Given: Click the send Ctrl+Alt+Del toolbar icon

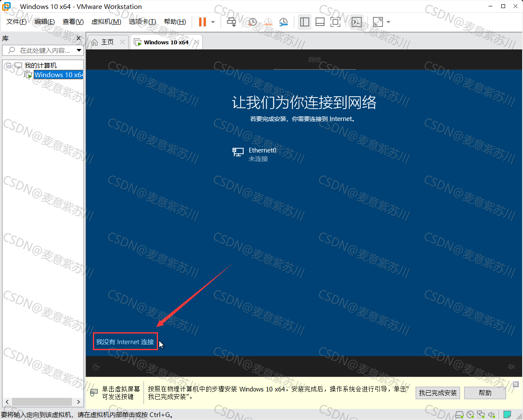Looking at the screenshot, I should pos(231,22).
